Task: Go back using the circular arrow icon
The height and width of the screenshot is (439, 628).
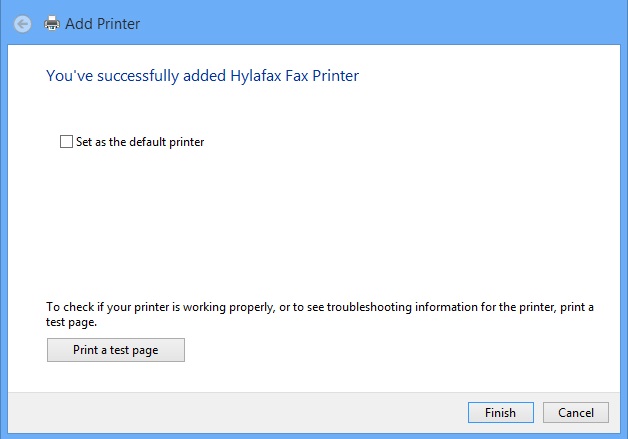Action: pos(23,24)
